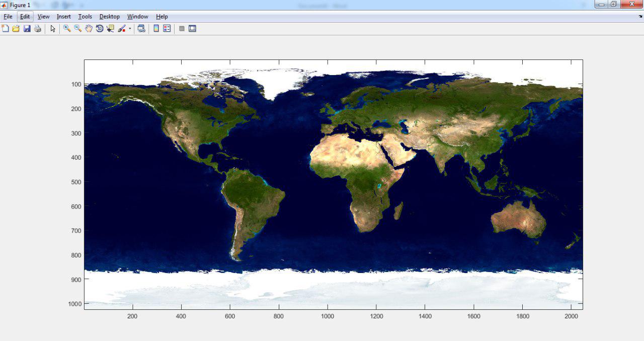Activate the Zoom In magnifier tool
The image size is (644, 341).
(67, 29)
